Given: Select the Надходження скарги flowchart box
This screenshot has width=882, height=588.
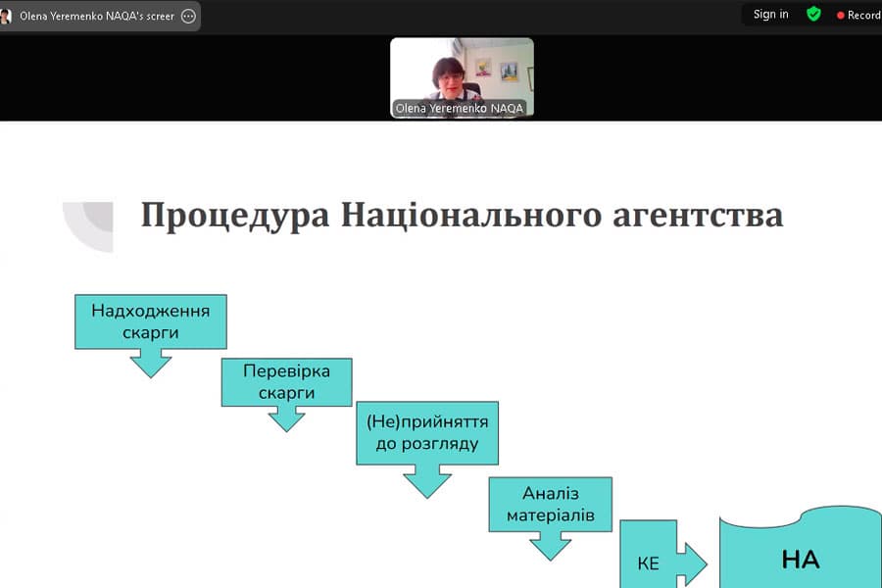Looking at the screenshot, I should click(150, 320).
